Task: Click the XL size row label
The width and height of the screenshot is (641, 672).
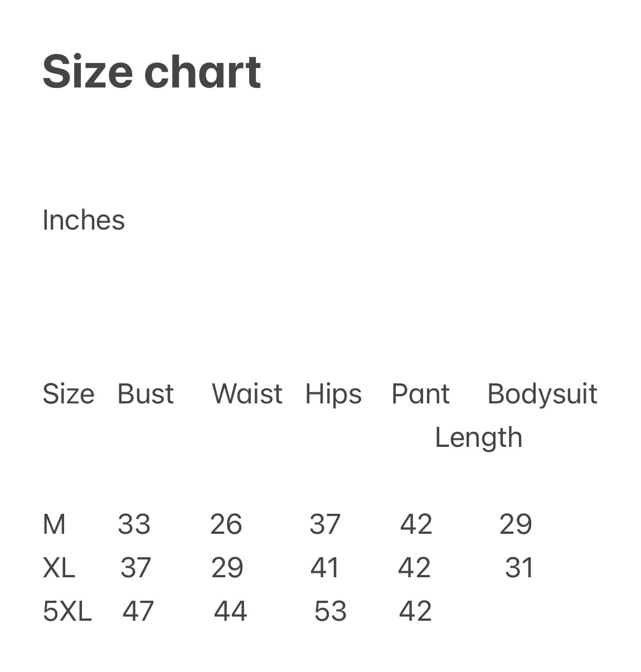Action: [x=59, y=568]
